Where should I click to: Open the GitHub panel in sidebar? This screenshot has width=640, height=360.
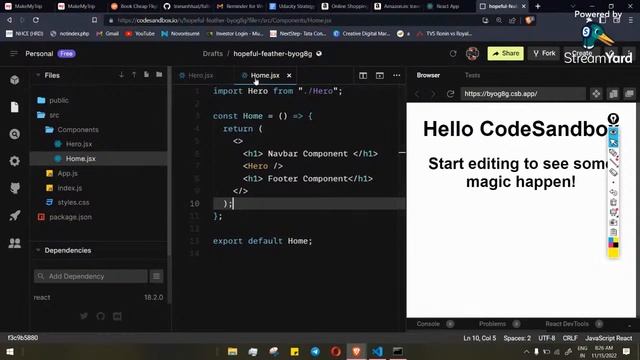[x=15, y=188]
